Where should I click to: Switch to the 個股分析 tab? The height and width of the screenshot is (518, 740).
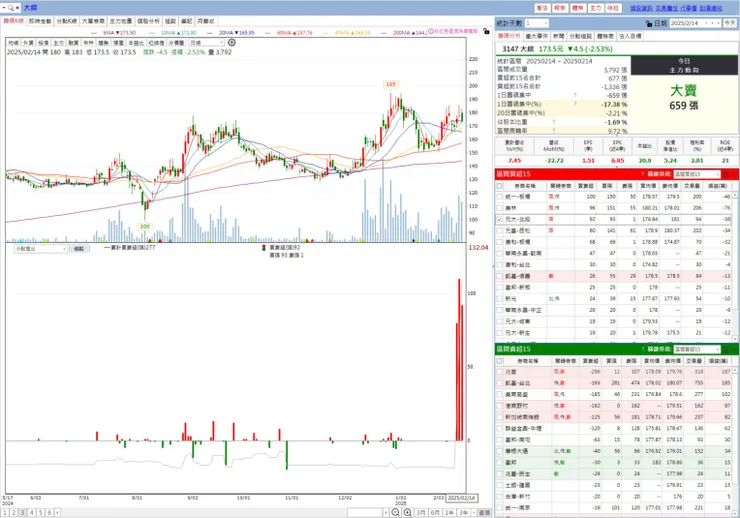[148, 21]
